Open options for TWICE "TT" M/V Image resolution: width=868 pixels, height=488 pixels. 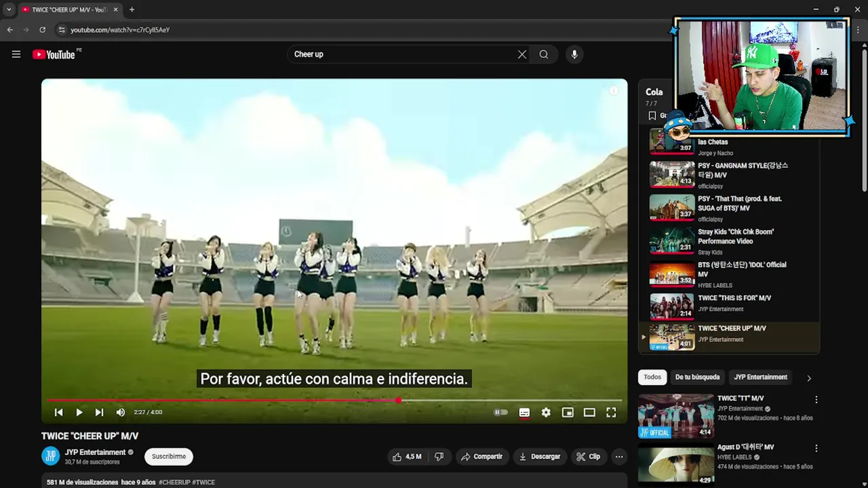816,400
